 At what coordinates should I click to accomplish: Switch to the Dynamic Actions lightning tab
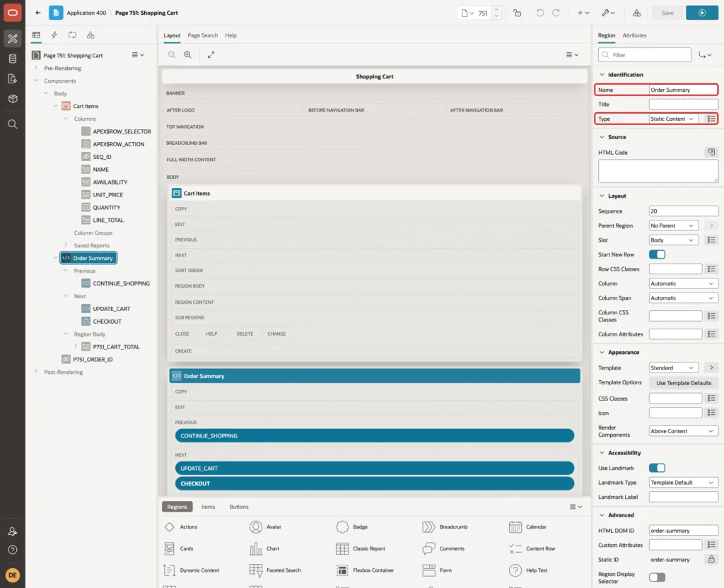pos(54,35)
